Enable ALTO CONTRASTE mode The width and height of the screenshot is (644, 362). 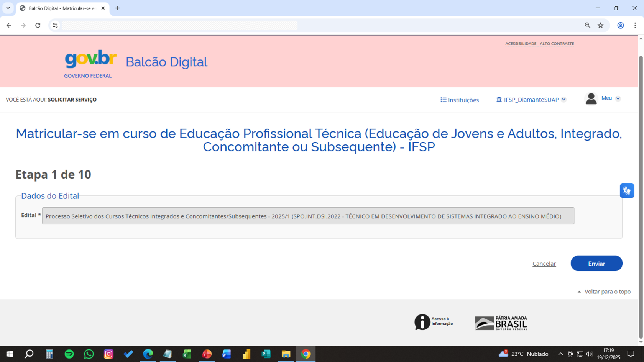pyautogui.click(x=557, y=43)
